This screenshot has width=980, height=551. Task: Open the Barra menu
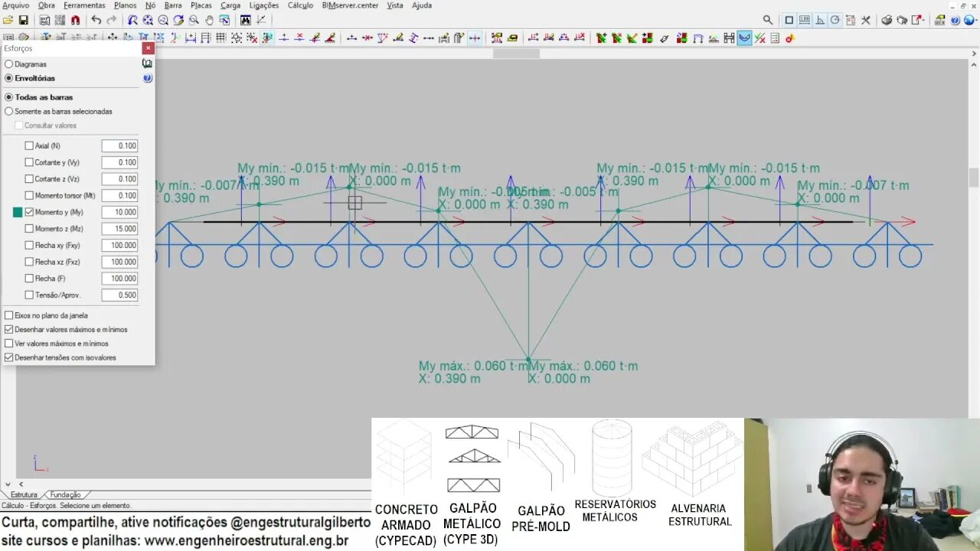(x=173, y=5)
